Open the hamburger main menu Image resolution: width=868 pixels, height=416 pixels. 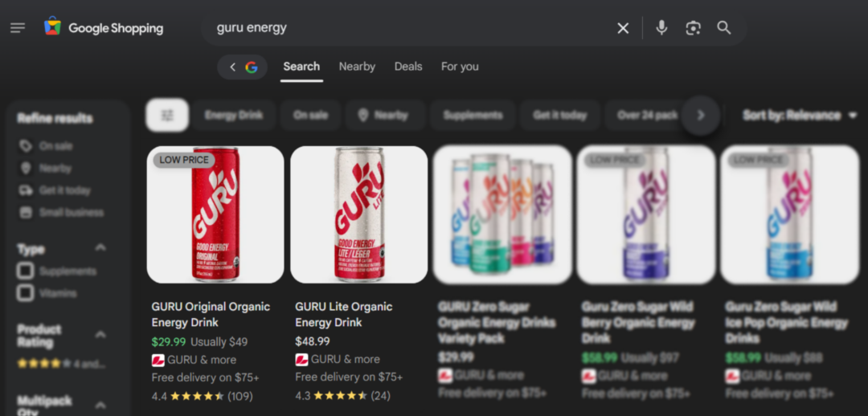[18, 27]
